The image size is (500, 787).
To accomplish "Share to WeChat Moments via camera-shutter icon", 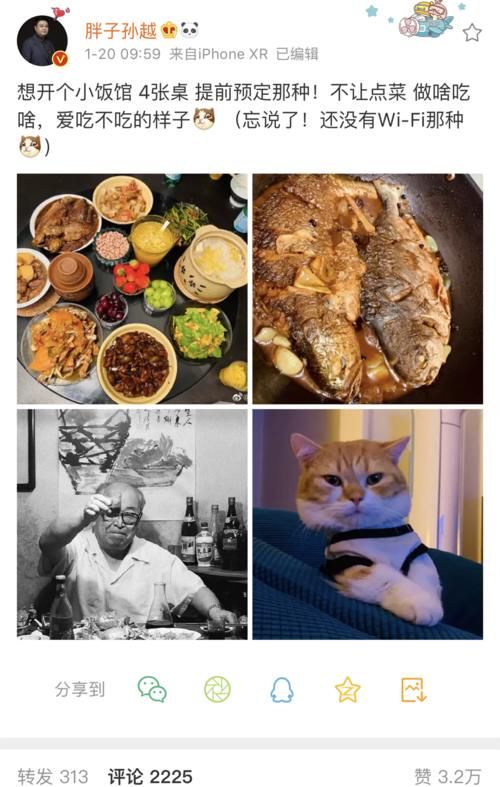I will coord(217,690).
